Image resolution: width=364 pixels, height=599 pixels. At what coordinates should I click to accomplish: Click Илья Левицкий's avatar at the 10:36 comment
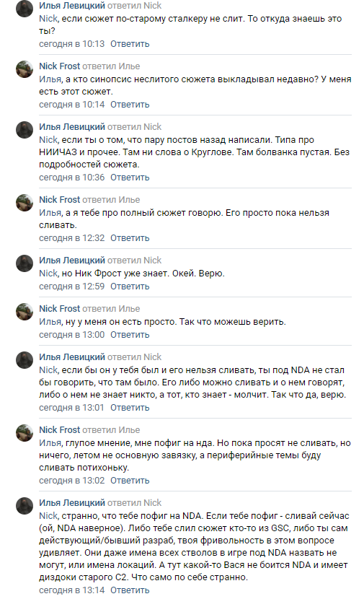coord(24,130)
